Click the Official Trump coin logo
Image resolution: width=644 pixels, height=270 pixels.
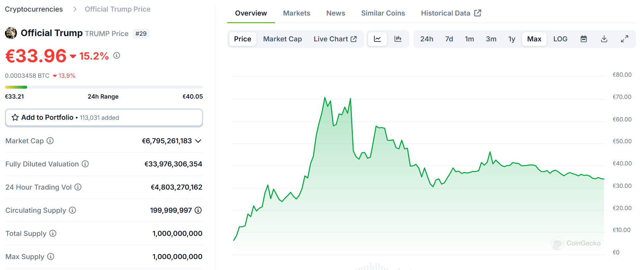(11, 33)
